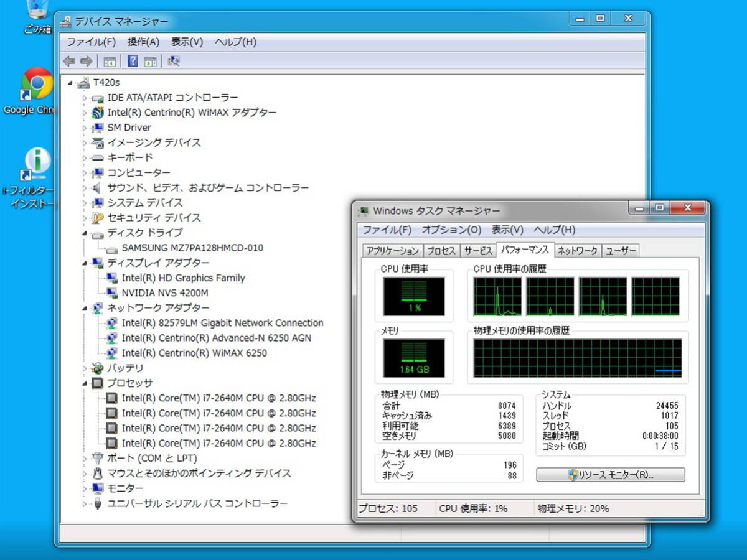Switch to the ネットワーク tab
The image size is (747, 560).
577,251
